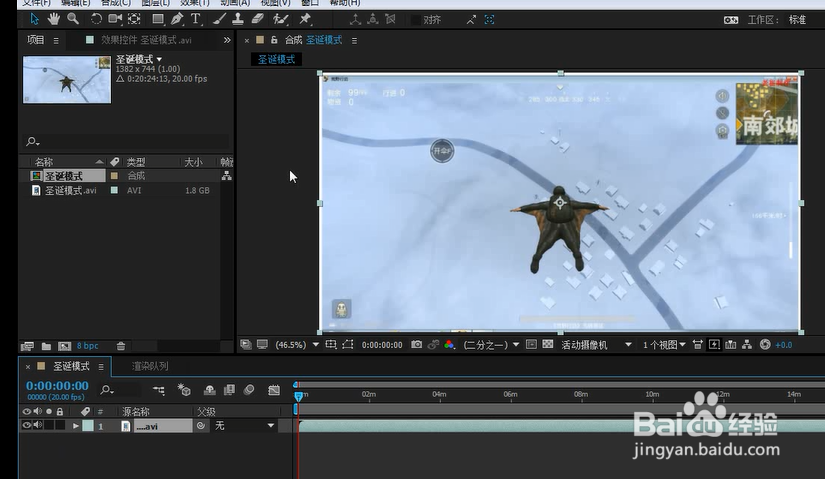Open the Timeline icon in viewer footer
Screen dimensions: 825x479
[x=730, y=345]
